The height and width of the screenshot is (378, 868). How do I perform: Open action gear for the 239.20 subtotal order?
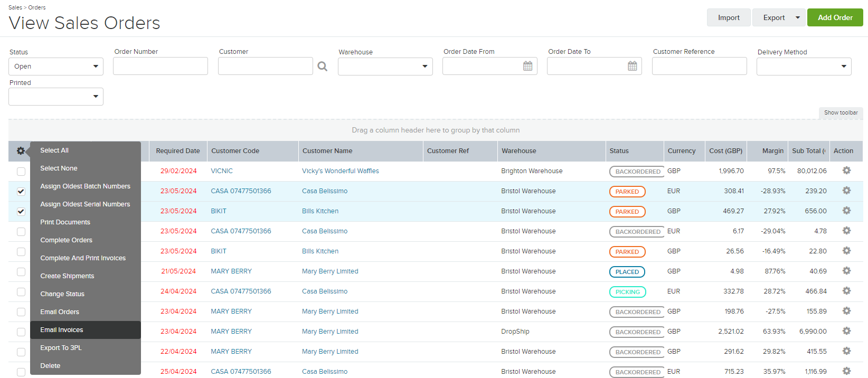click(x=846, y=191)
